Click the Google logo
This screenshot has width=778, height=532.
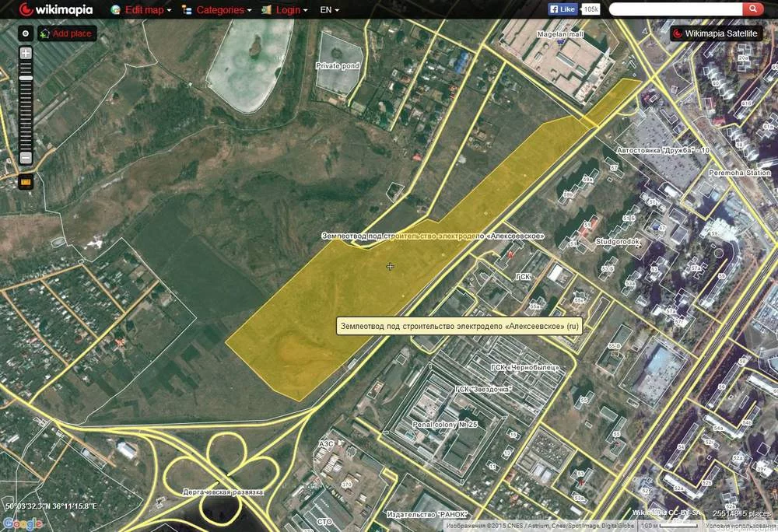click(x=23, y=523)
